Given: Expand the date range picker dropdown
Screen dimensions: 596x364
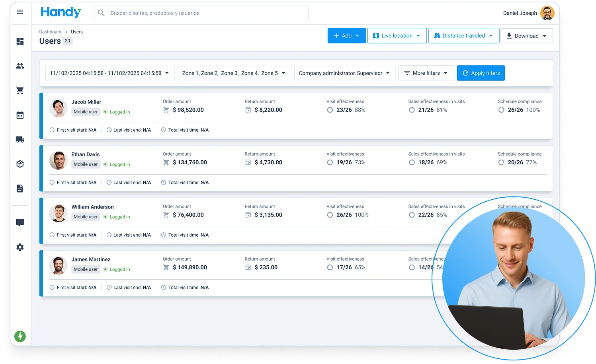Looking at the screenshot, I should [109, 73].
